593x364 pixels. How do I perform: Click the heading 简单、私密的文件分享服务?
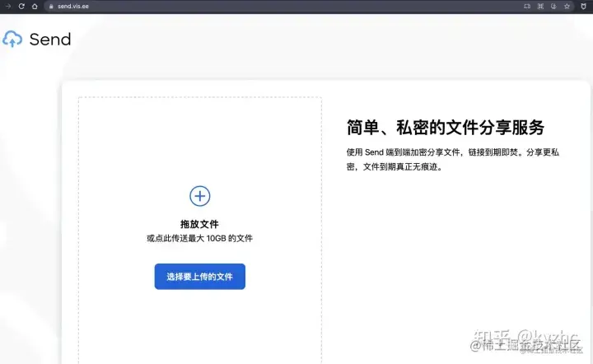(445, 128)
